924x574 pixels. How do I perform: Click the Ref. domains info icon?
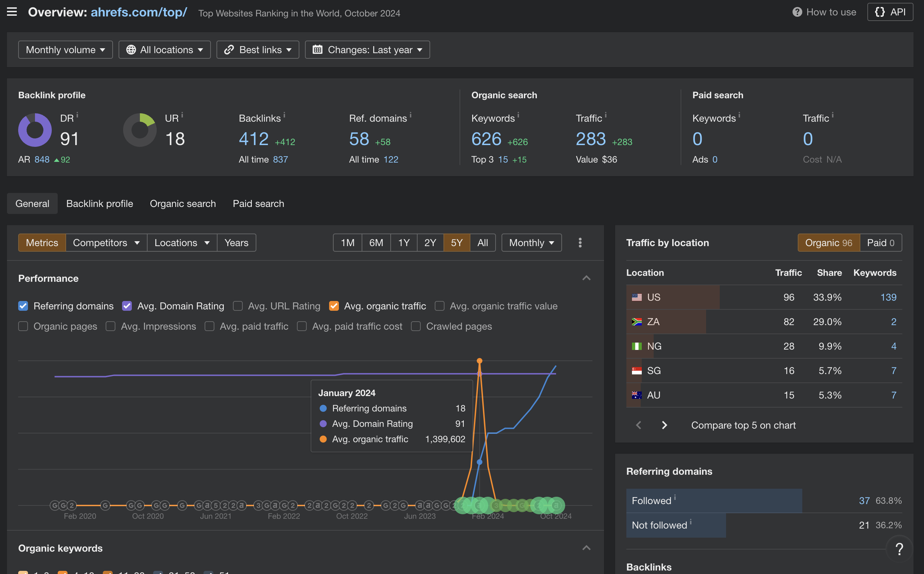click(411, 115)
